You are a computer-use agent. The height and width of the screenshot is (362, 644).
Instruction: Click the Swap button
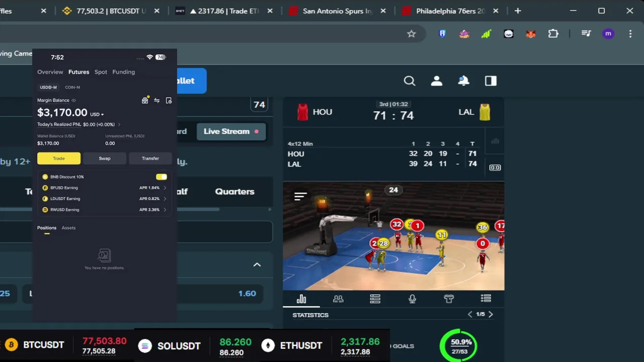pyautogui.click(x=105, y=158)
